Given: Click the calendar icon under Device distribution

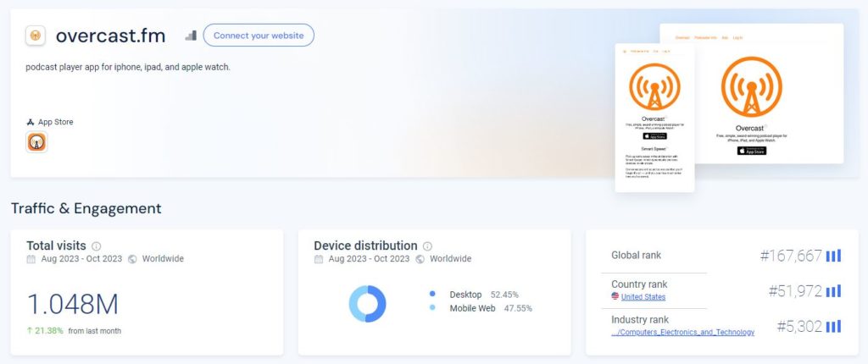Looking at the screenshot, I should pyautogui.click(x=319, y=259).
